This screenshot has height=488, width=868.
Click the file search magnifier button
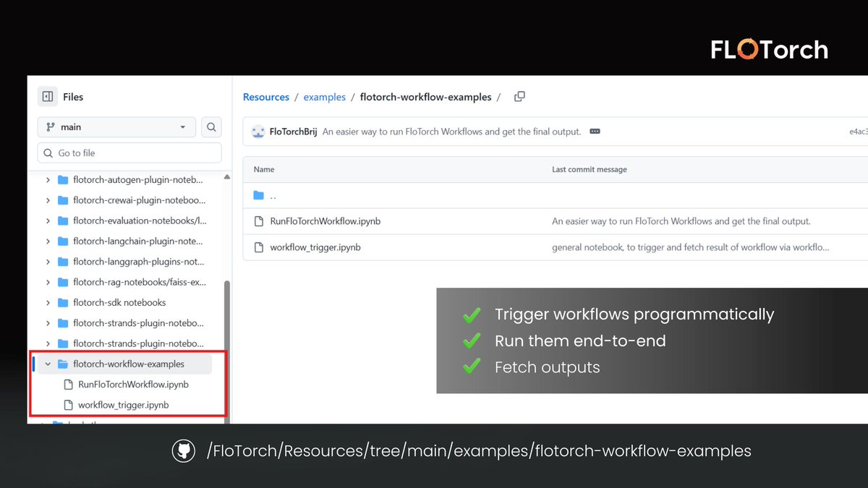click(x=211, y=127)
